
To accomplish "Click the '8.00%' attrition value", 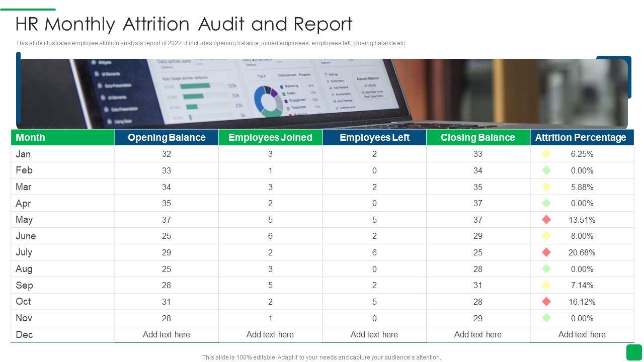I will tap(582, 236).
